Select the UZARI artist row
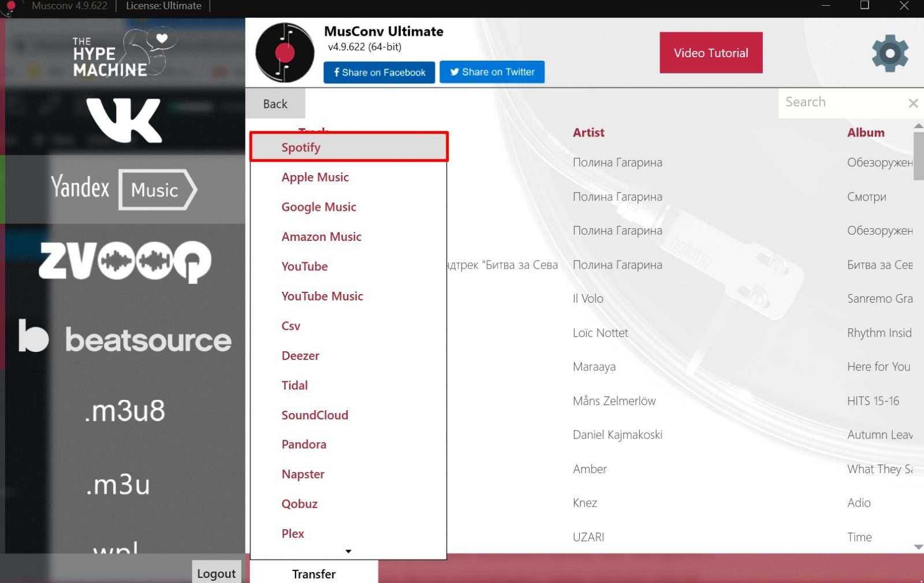924x583 pixels. click(588, 537)
